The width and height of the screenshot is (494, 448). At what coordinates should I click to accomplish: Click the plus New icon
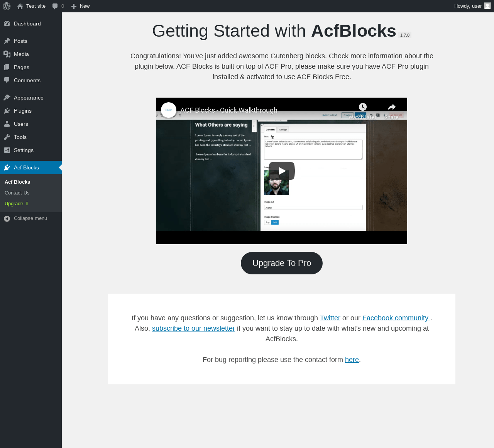click(x=74, y=6)
